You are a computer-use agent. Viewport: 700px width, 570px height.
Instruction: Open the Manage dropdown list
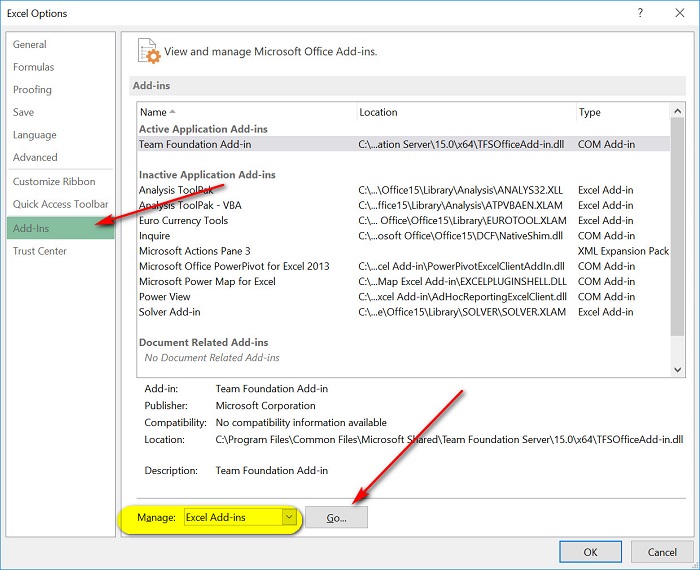tap(289, 517)
